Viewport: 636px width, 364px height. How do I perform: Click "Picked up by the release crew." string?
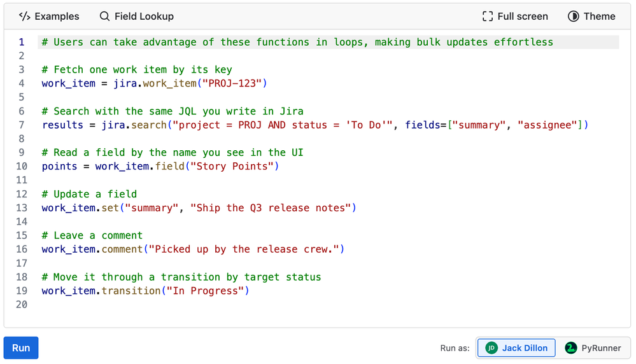click(x=244, y=249)
